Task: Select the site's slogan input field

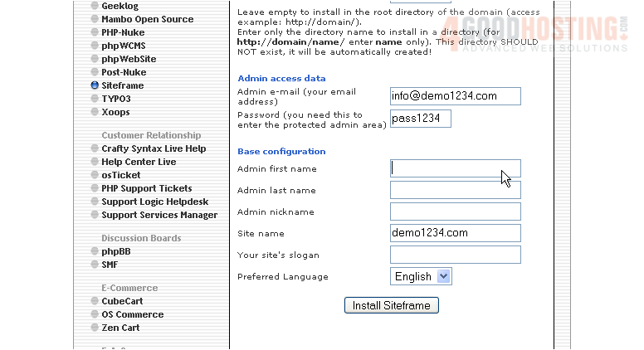Action: coord(455,255)
